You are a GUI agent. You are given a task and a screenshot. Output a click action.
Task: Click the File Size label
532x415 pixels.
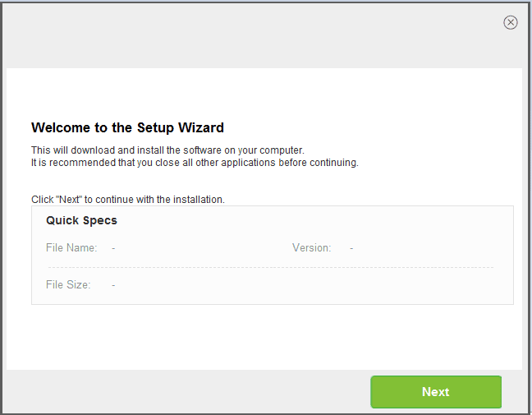[x=68, y=284]
